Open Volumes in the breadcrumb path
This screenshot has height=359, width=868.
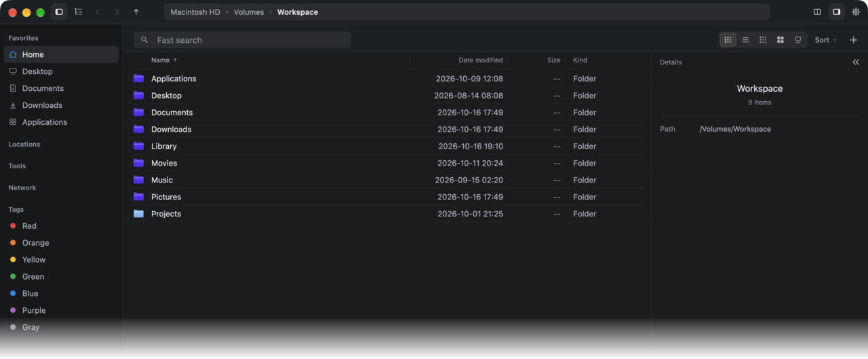(x=249, y=12)
